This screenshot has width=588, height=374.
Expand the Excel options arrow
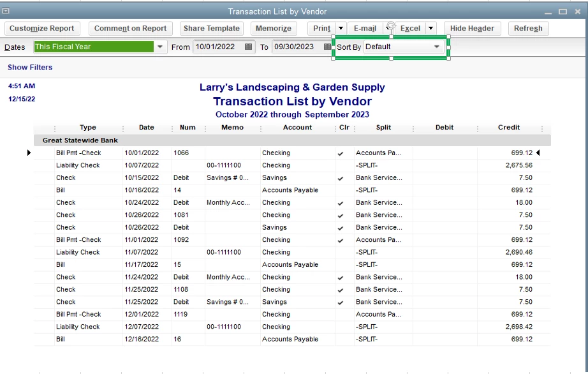[431, 28]
